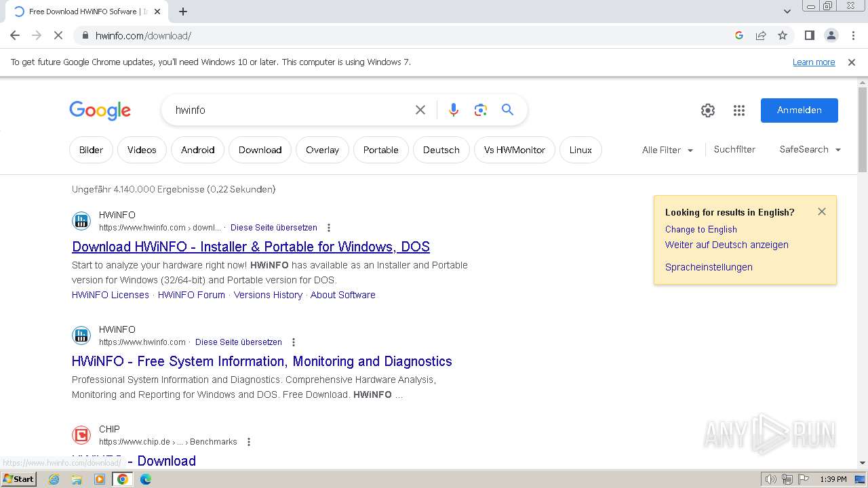Toggle the browser side panel
Image resolution: width=868 pixels, height=488 pixels.
809,35
